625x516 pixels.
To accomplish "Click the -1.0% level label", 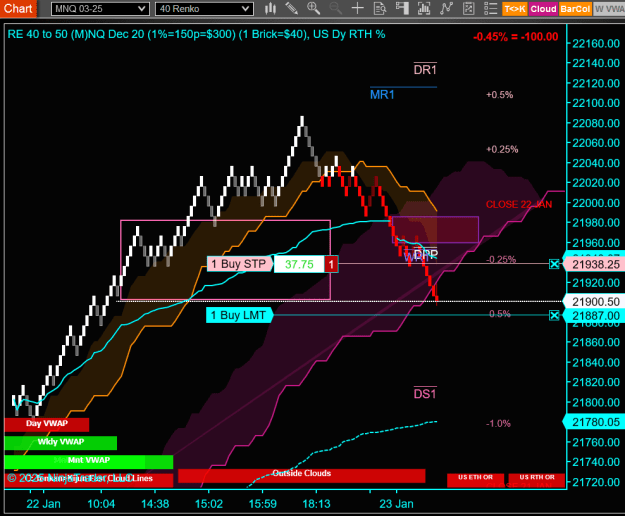I will tap(498, 424).
